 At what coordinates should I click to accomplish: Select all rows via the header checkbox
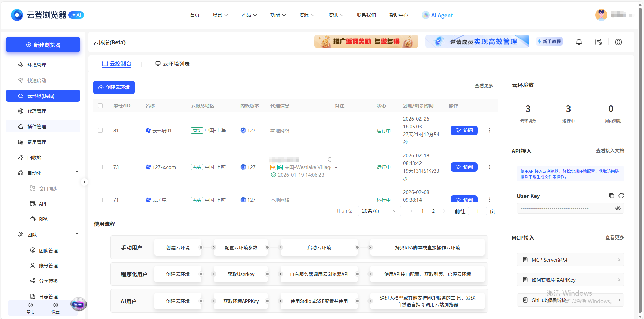[x=100, y=105]
